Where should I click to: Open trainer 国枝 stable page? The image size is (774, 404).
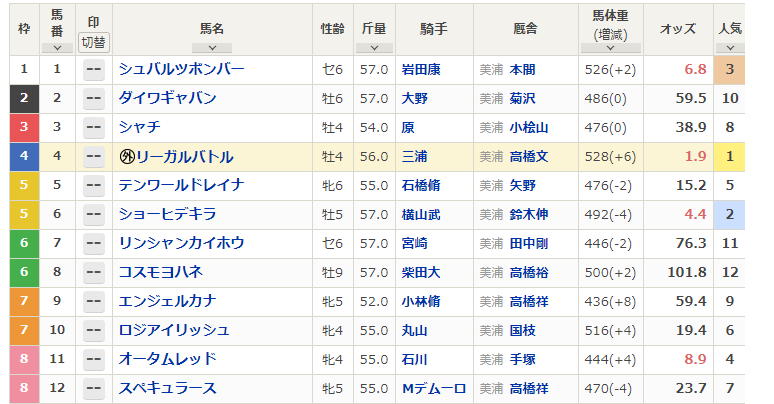(522, 330)
